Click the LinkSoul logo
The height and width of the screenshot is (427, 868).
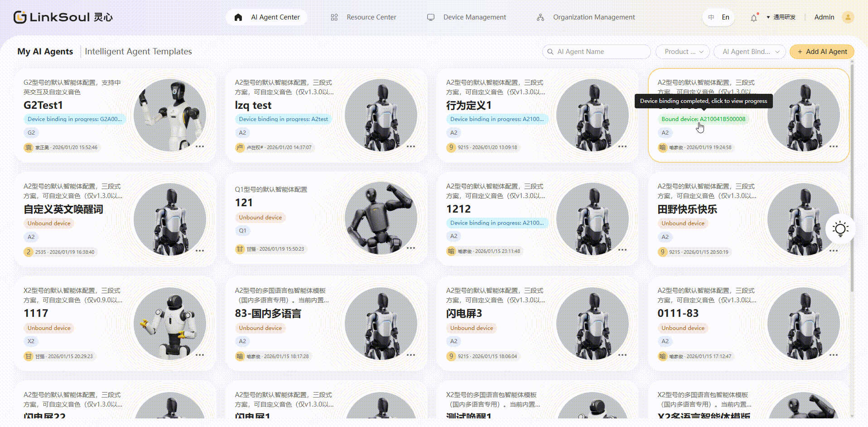pos(63,17)
